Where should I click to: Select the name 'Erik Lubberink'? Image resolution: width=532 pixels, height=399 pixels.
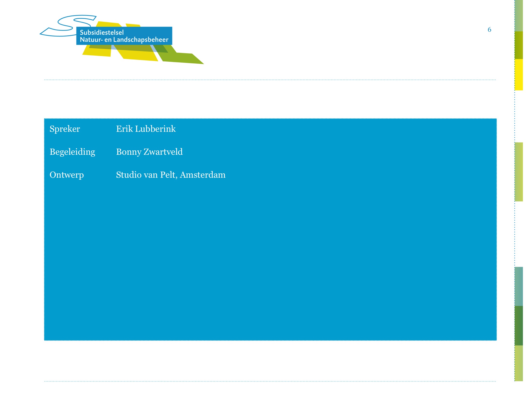(x=146, y=129)
